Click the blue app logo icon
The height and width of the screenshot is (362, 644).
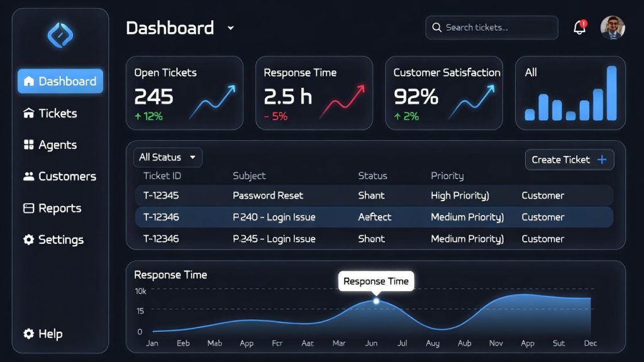[60, 35]
